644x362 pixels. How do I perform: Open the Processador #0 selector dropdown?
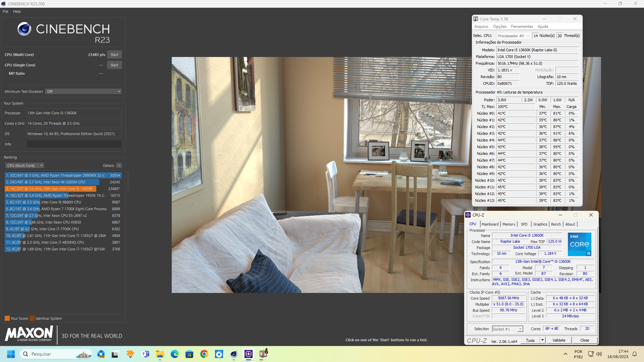[x=514, y=36]
